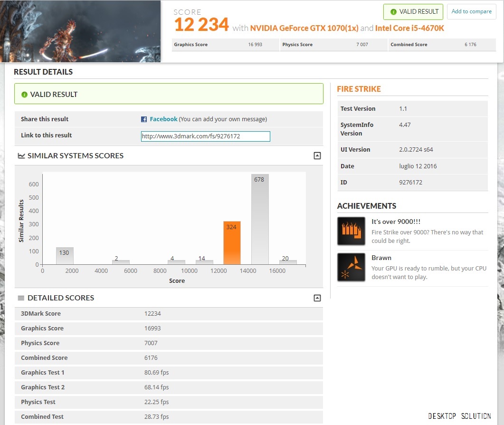Click the Fire Strike scene thumbnail

coord(80,31)
